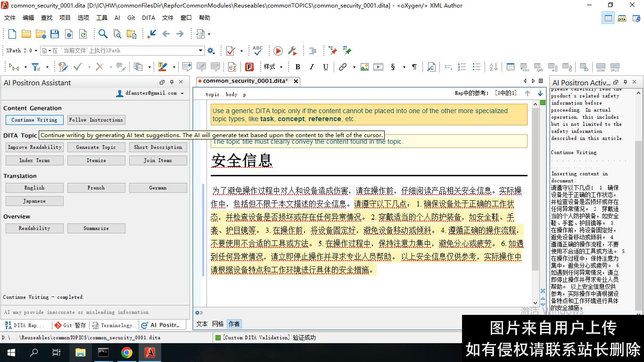Image resolution: width=644 pixels, height=362 pixels.
Task: Click the Summarize button
Action: pos(96,228)
